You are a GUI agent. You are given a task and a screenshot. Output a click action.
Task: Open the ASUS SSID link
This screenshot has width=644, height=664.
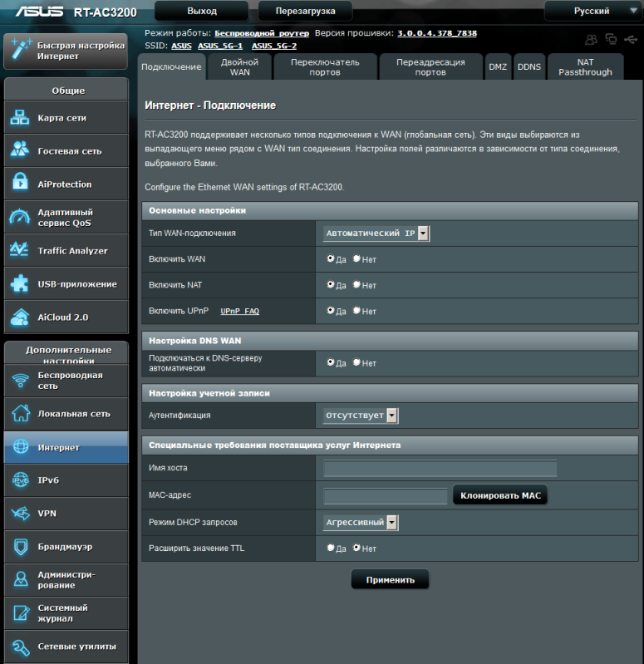tap(181, 46)
